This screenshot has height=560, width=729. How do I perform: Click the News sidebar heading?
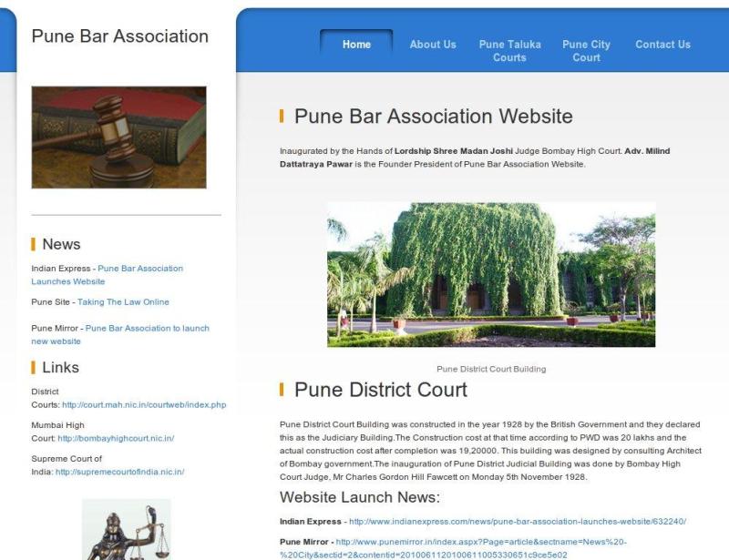pyautogui.click(x=61, y=244)
